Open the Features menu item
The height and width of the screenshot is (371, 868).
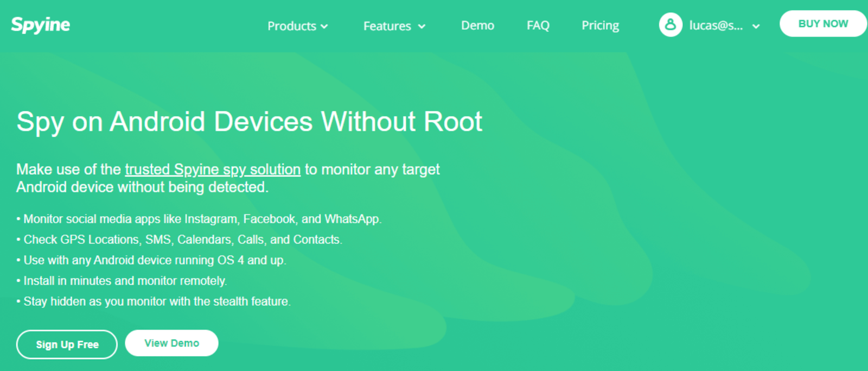point(387,26)
